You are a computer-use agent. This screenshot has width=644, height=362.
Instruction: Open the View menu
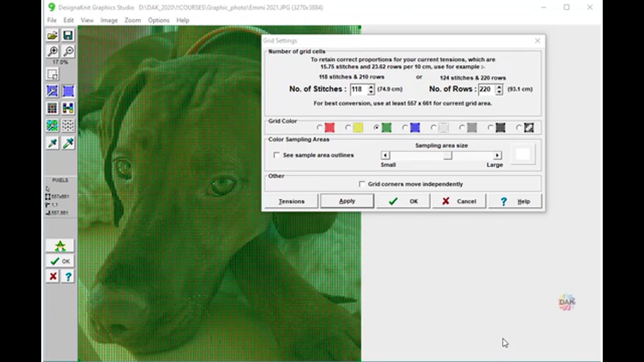pos(87,20)
